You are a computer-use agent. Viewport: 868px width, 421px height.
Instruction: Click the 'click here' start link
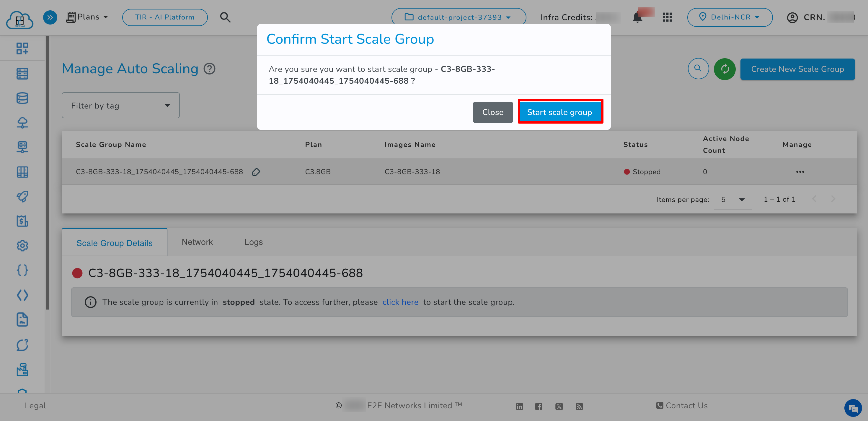(400, 302)
